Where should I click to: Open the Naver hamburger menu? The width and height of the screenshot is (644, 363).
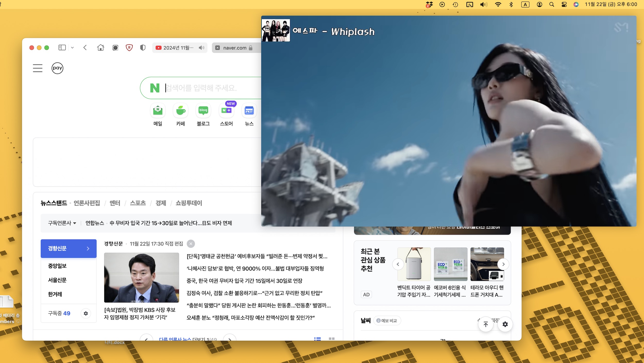pos(38,68)
